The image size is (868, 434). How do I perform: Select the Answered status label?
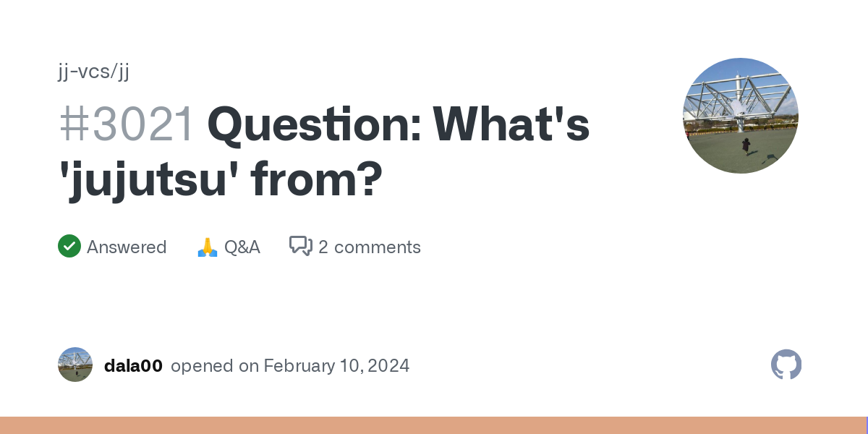coord(127,247)
